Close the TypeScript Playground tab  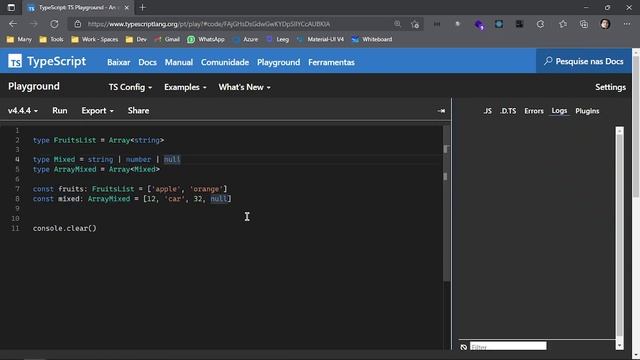(x=127, y=7)
